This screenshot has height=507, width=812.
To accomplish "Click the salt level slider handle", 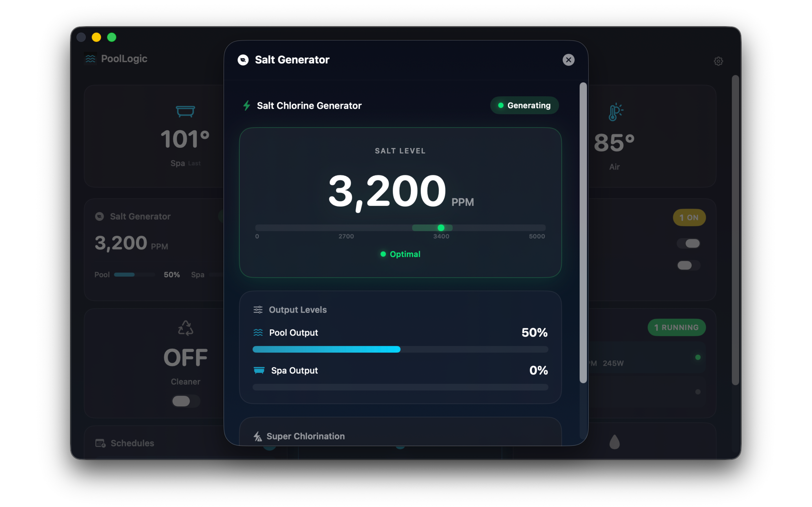I will coord(441,228).
